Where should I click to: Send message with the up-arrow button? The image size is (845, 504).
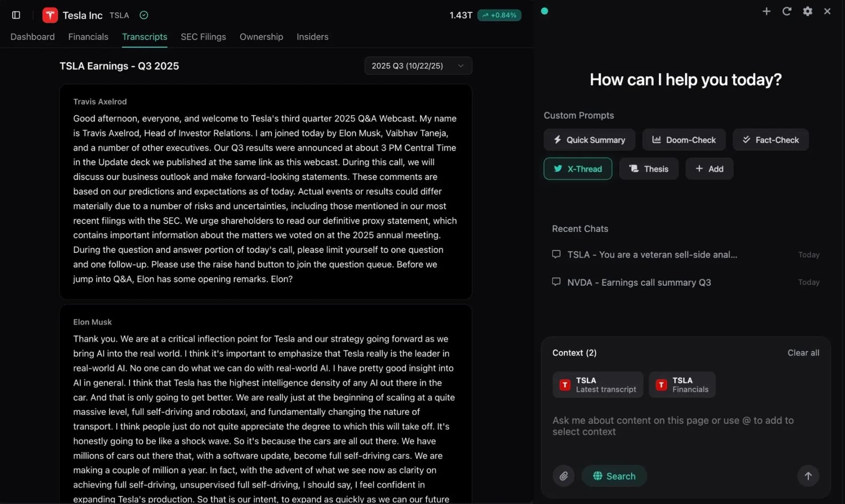pyautogui.click(x=808, y=476)
